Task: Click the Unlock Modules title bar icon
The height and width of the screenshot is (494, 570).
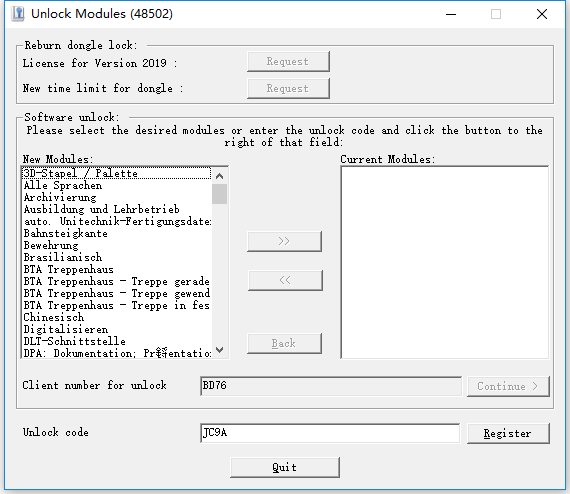Action: click(17, 14)
